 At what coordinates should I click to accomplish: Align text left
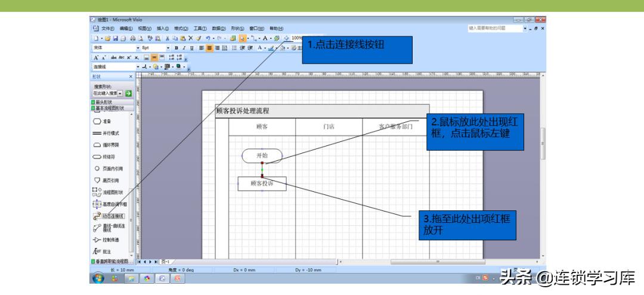pos(202,48)
